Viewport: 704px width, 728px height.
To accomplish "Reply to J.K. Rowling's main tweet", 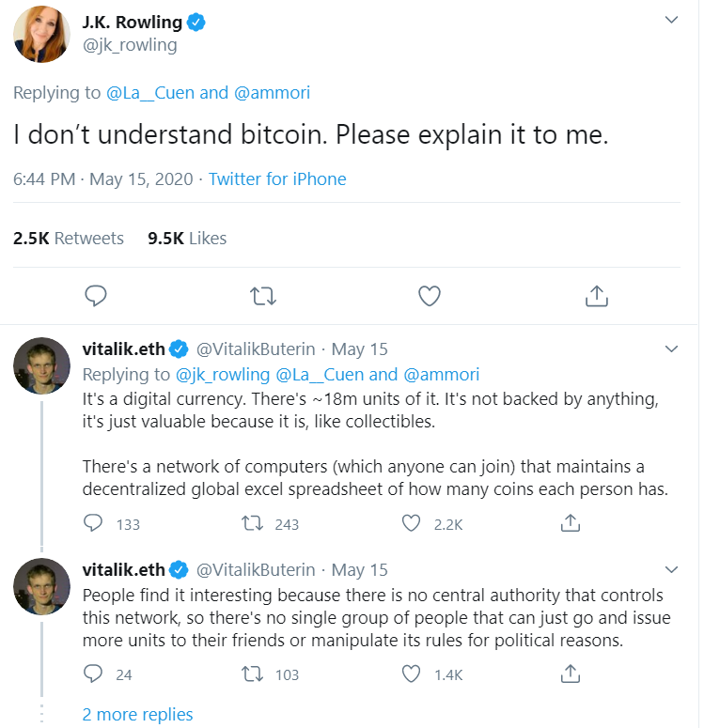I will coord(96,297).
